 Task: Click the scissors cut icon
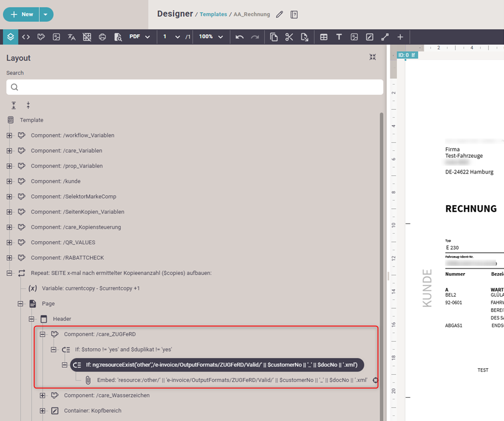[x=289, y=37]
